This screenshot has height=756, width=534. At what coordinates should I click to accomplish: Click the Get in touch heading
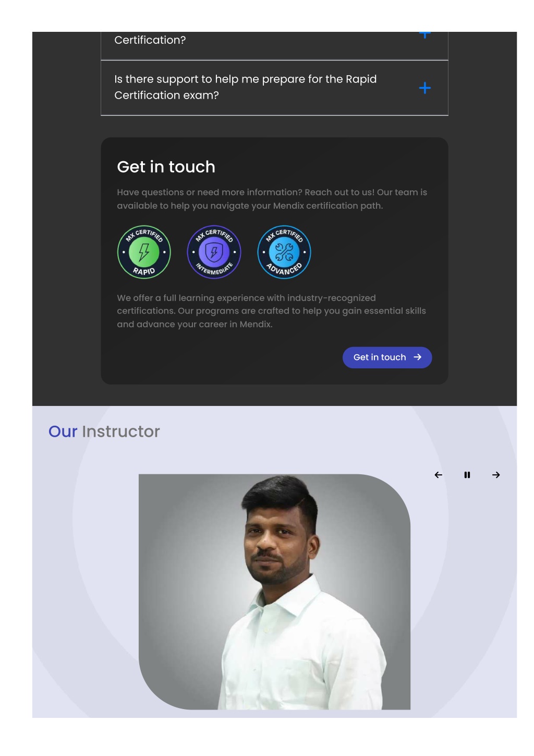166,166
